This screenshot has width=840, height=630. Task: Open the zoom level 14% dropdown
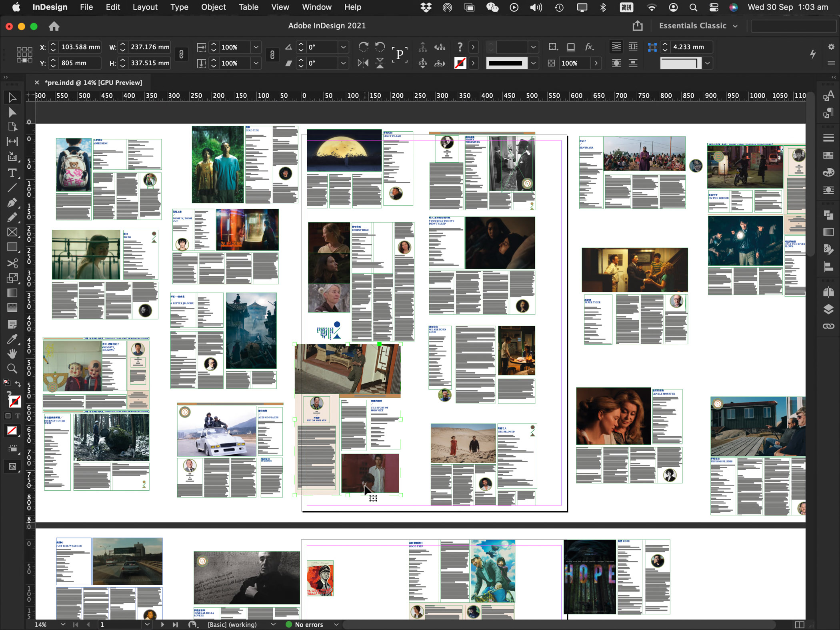(63, 624)
